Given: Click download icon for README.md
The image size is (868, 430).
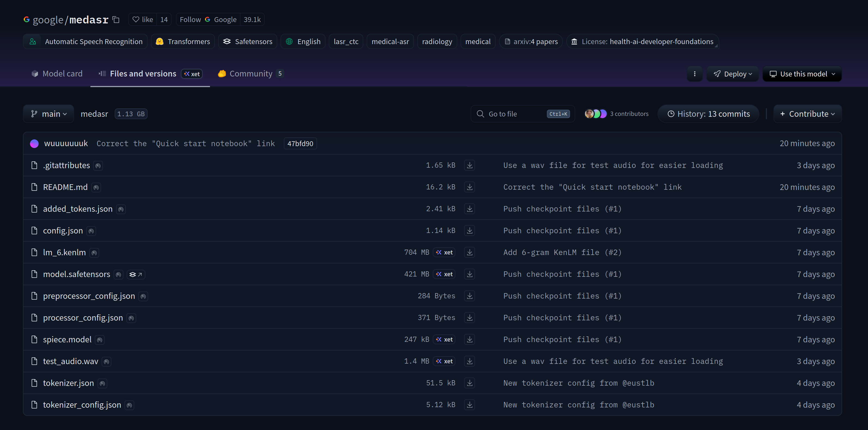Looking at the screenshot, I should pos(469,187).
